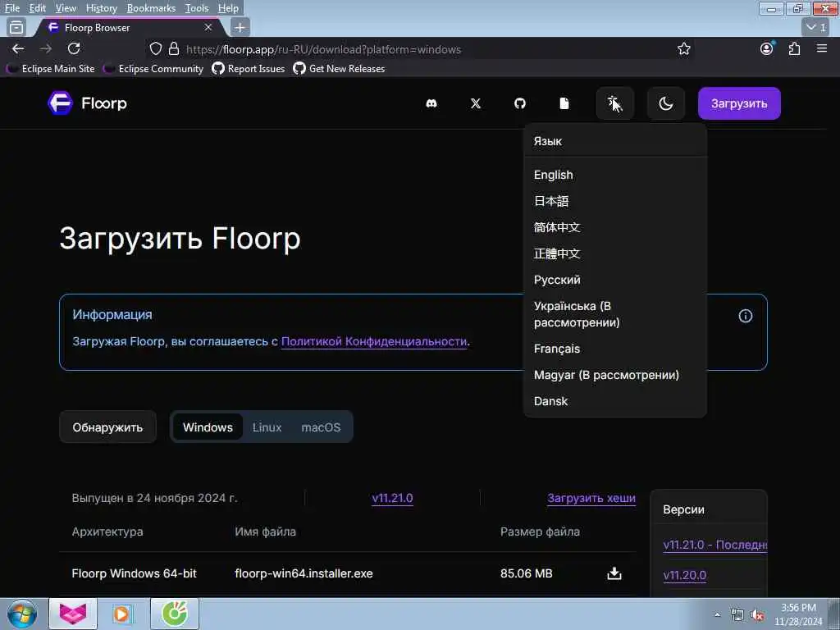The height and width of the screenshot is (630, 840).
Task: Open a new tab with plus button
Action: click(x=240, y=27)
